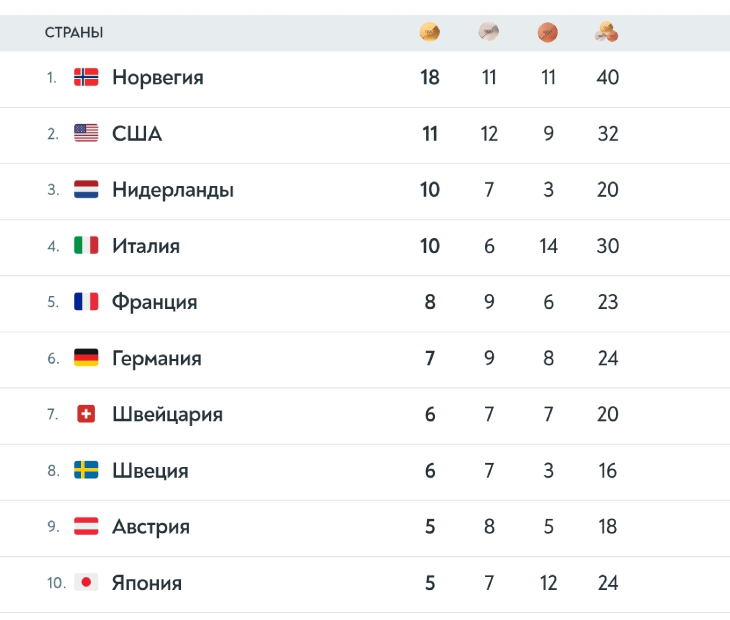Open the Норвегия country link
This screenshot has width=730, height=620.
point(158,77)
